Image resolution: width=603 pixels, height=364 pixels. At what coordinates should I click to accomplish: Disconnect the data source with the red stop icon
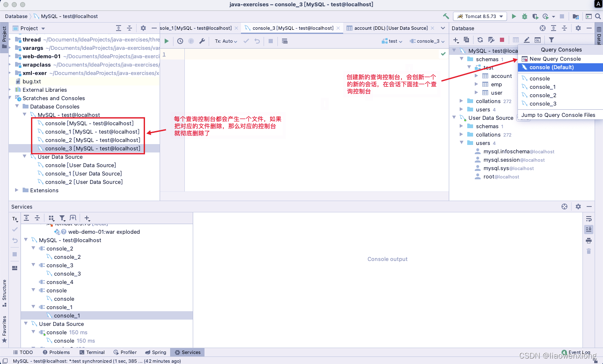pyautogui.click(x=502, y=40)
